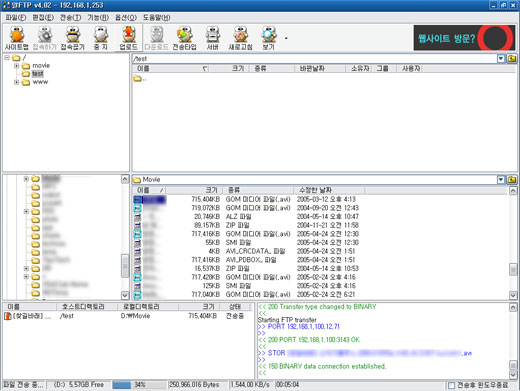Select the 125KB SMI file
Screen dimensions: 520x391
click(x=245, y=286)
